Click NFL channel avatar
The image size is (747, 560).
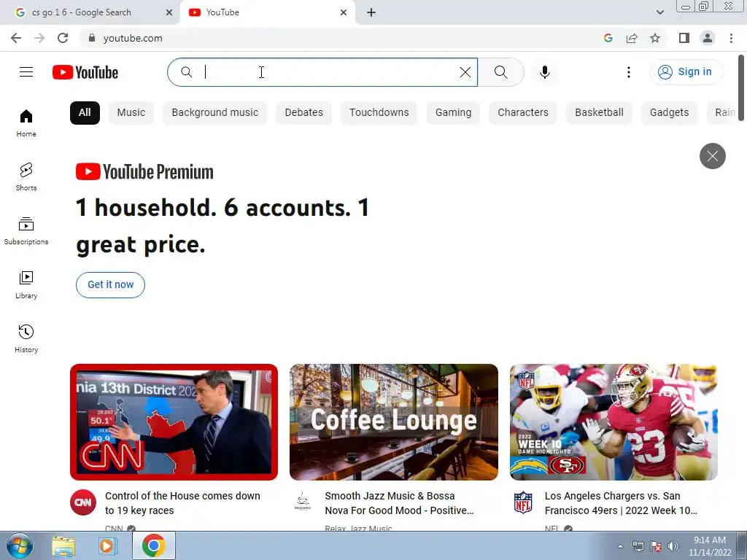click(522, 502)
